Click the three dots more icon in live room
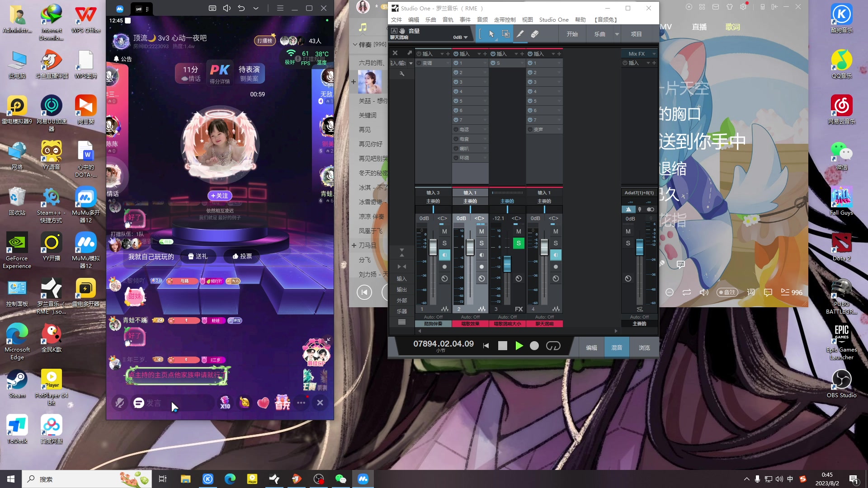Viewport: 868px width, 488px height. point(301,403)
